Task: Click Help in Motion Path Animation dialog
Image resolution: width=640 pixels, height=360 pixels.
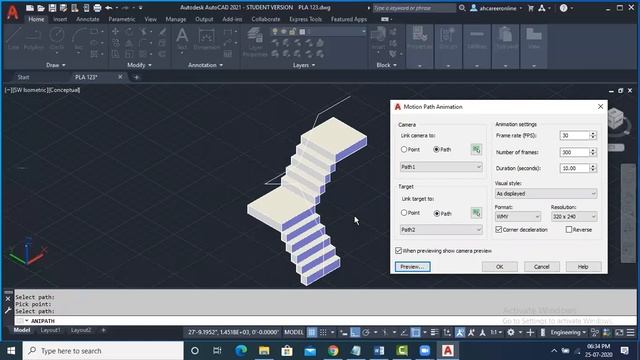Action: click(583, 267)
